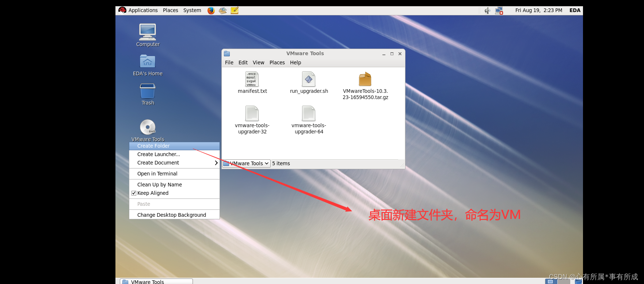
Task: Click the volume speaker icon
Action: (487, 11)
